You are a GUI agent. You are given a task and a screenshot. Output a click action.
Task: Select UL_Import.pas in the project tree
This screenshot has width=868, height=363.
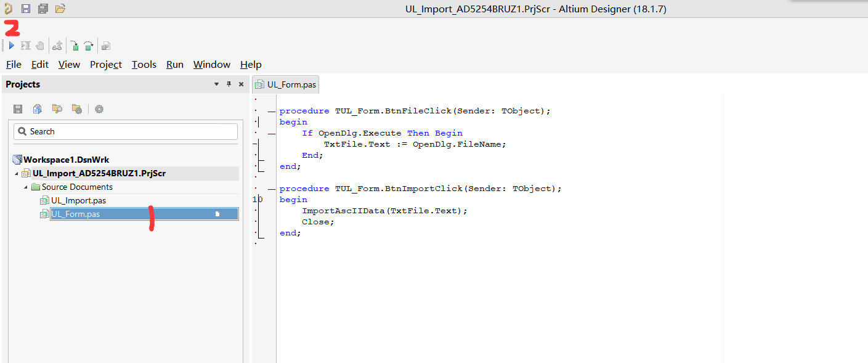coord(79,200)
